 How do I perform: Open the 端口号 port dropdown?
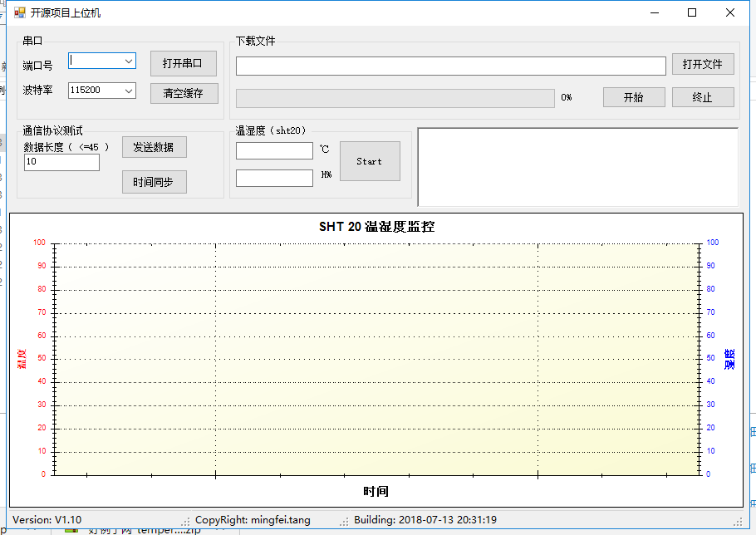coord(128,61)
